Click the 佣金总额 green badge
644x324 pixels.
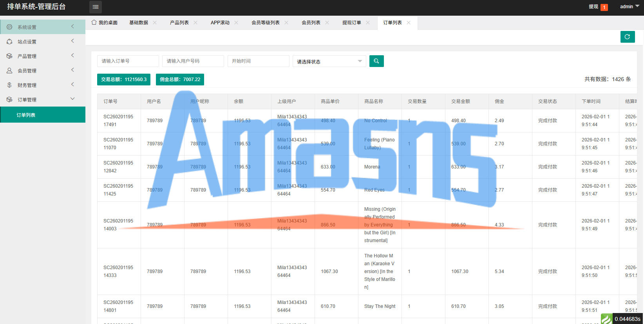click(x=180, y=80)
